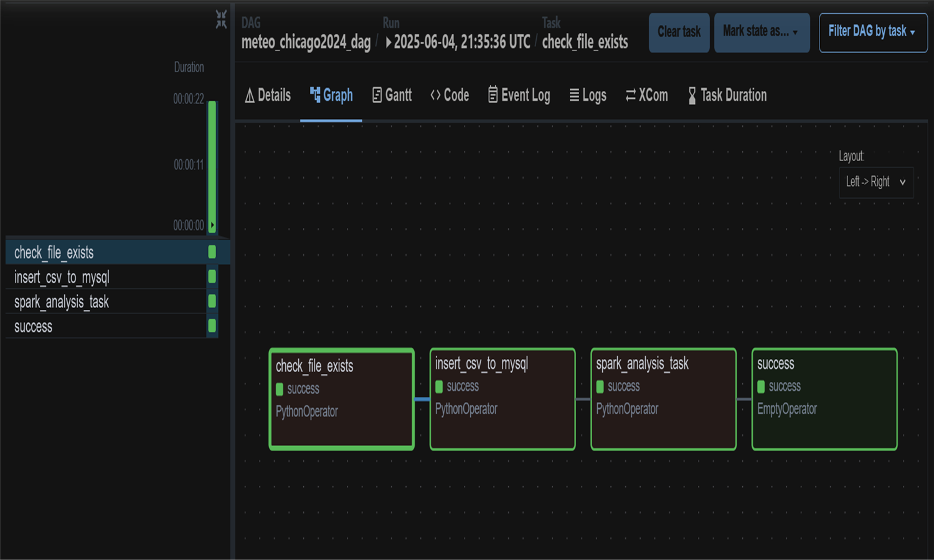Click green status square for check_file_exists row
This screenshot has width=934, height=560.
click(212, 252)
